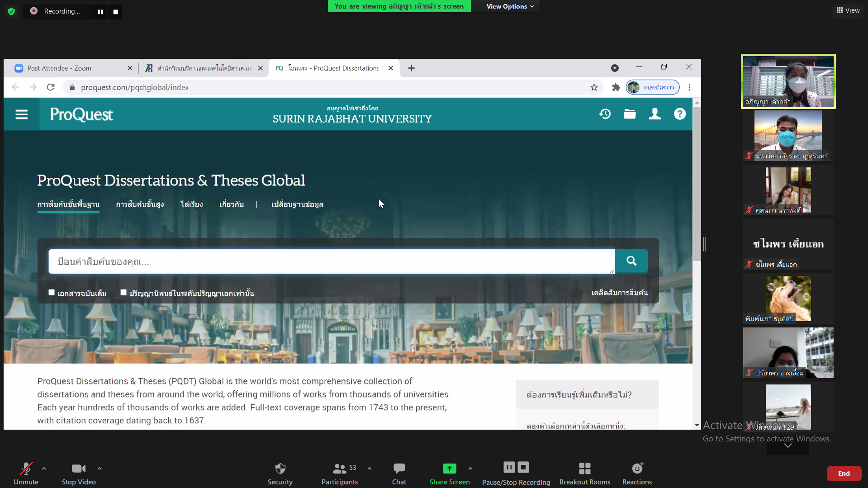This screenshot has width=868, height=488.
Task: Expand the View Options dropdown
Action: (510, 6)
